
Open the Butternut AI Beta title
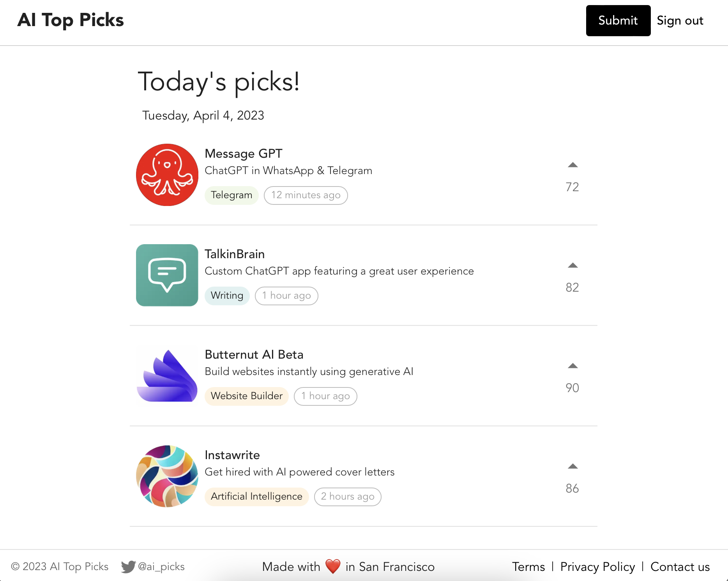point(254,354)
